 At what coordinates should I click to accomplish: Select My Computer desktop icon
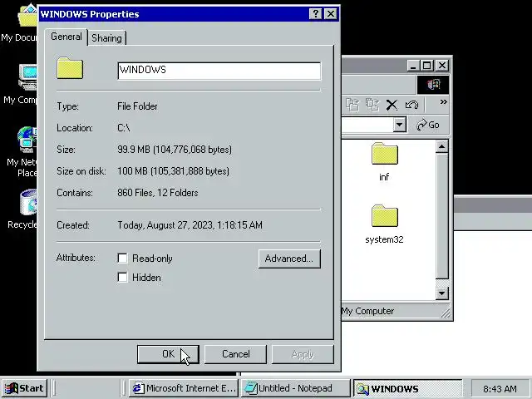[20, 84]
